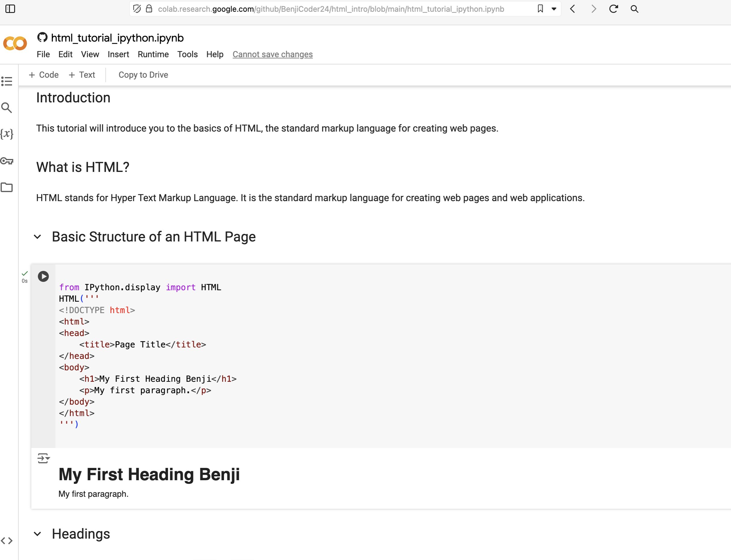Open the notebook search panel
The image size is (731, 560).
pos(7,108)
